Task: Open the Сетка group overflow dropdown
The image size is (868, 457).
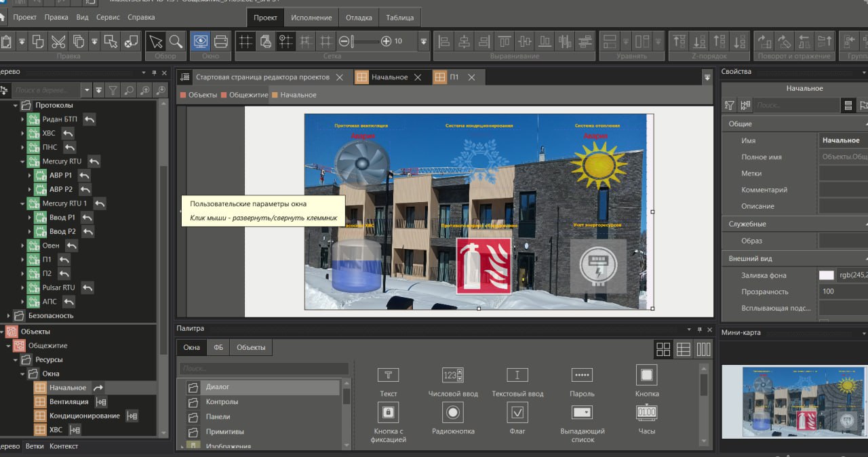Action: tap(424, 41)
